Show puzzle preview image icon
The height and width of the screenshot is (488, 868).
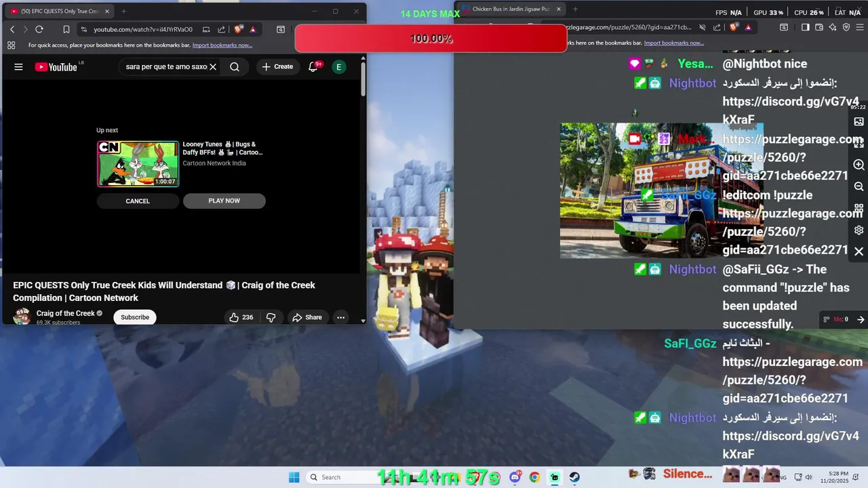pos(859,122)
